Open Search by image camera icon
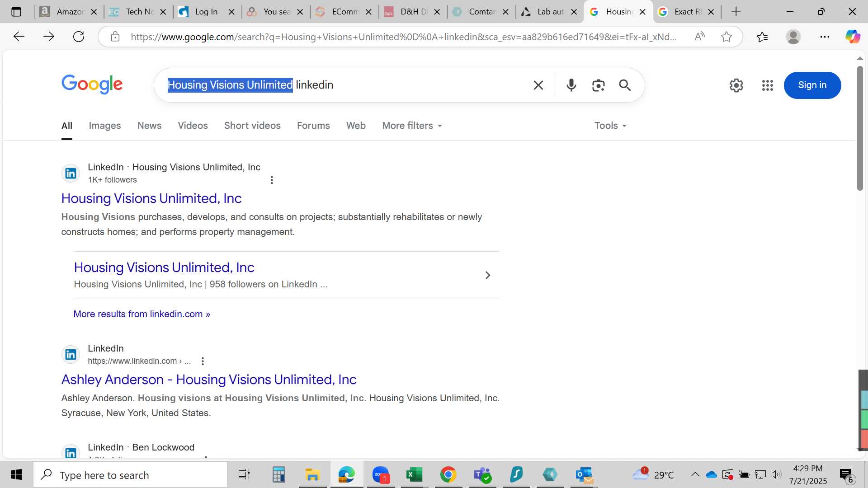 [598, 85]
